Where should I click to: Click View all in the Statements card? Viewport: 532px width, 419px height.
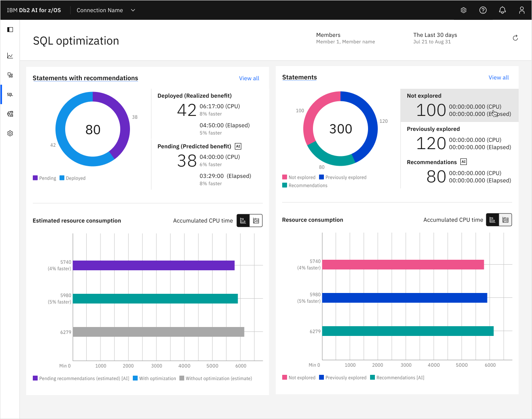[x=498, y=77]
